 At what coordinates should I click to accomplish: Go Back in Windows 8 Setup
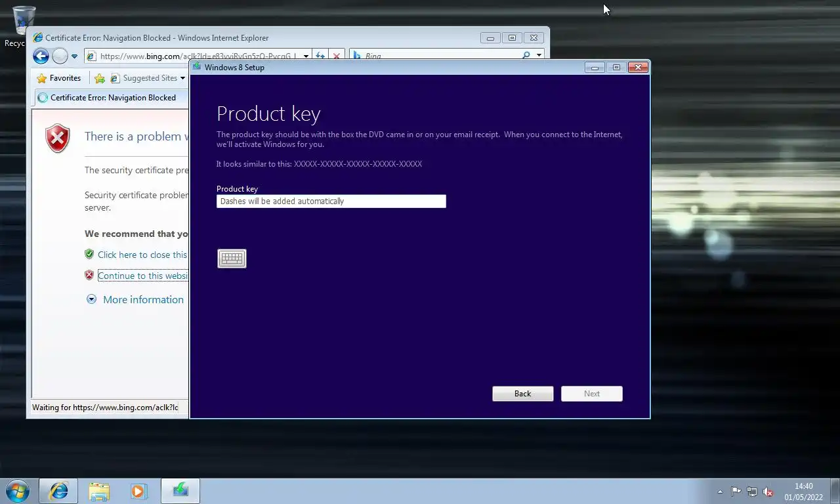tap(523, 394)
